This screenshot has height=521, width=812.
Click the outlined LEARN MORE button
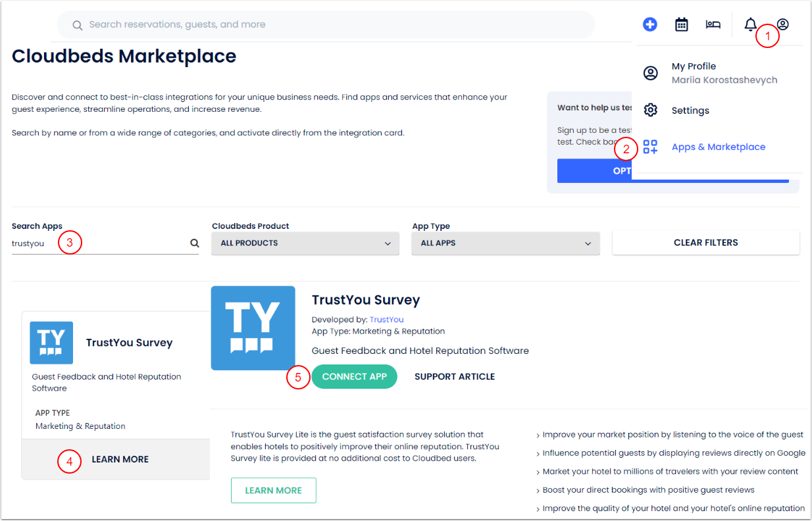[x=273, y=491]
